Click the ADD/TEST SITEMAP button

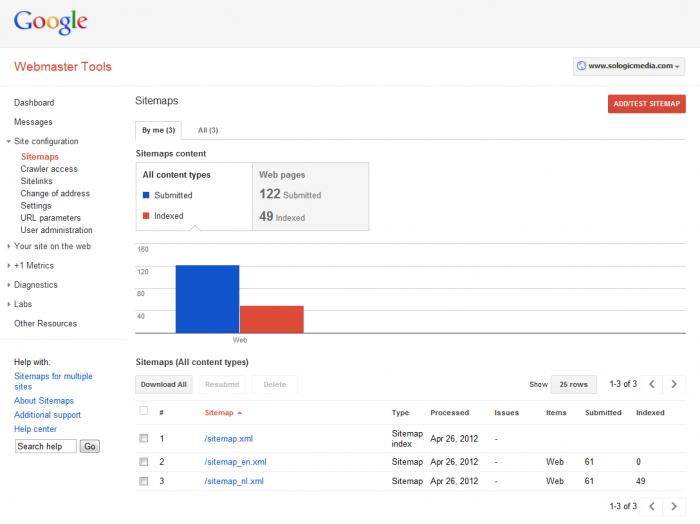click(646, 103)
